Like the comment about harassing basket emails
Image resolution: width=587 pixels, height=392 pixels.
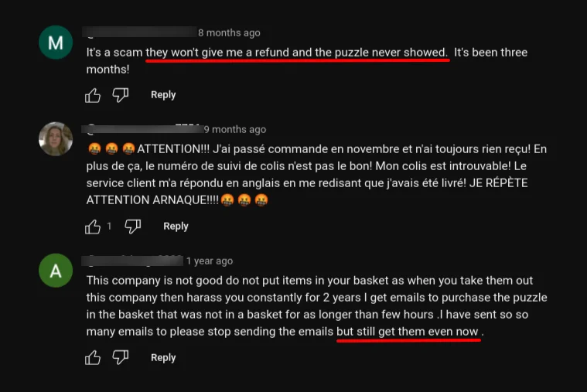93,357
